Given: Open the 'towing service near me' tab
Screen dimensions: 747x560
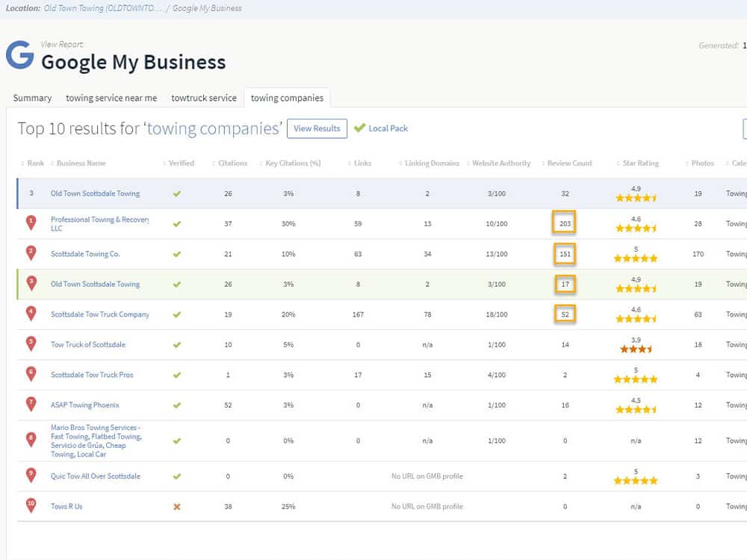Looking at the screenshot, I should 111,98.
